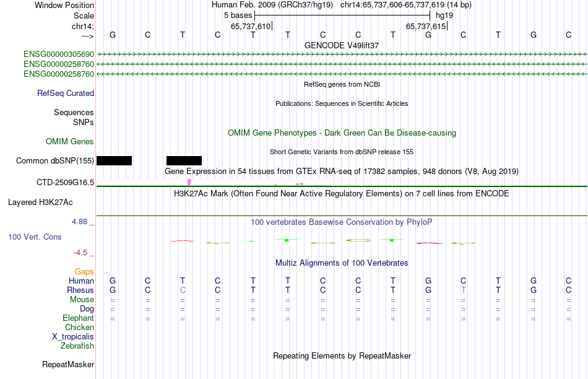This screenshot has height=379, width=588.
Task: Click 'Repeating Elements by RepeatMasker' title
Action: coord(342,355)
